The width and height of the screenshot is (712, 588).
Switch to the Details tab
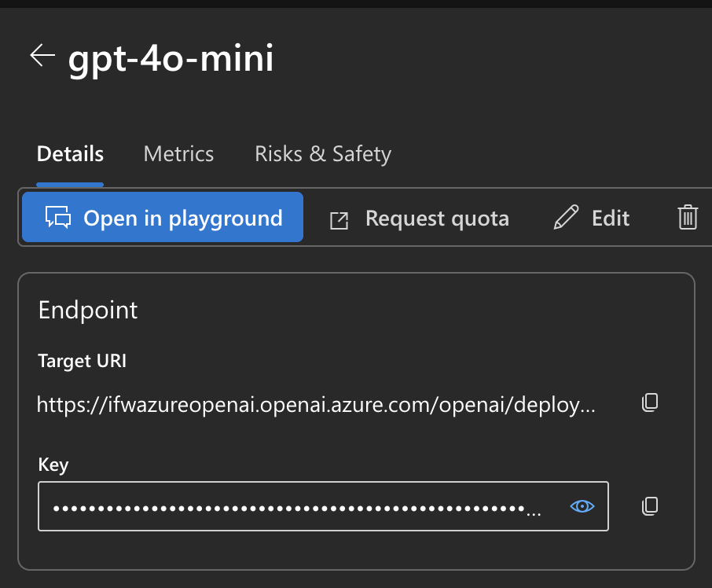[x=70, y=154]
